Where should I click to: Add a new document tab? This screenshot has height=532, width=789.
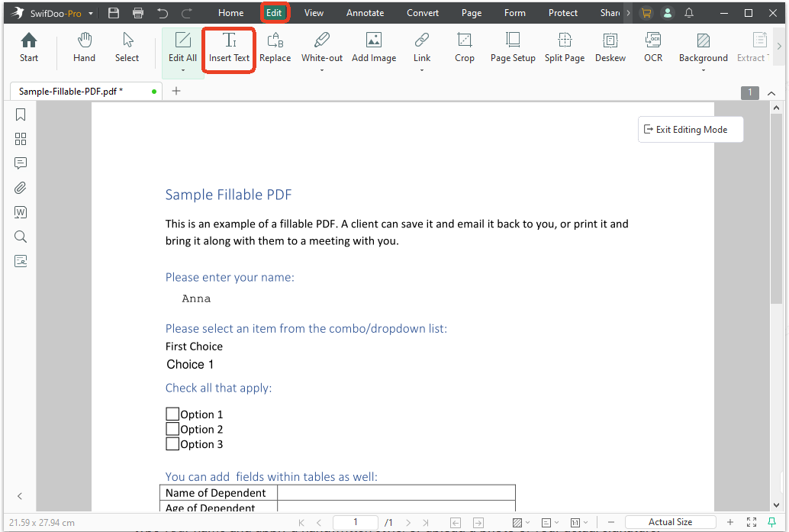point(176,91)
